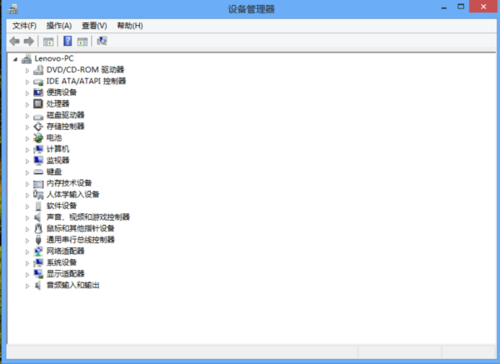Open the 帮助(H) menu
Viewport: 500px width, 364px height.
click(x=130, y=26)
